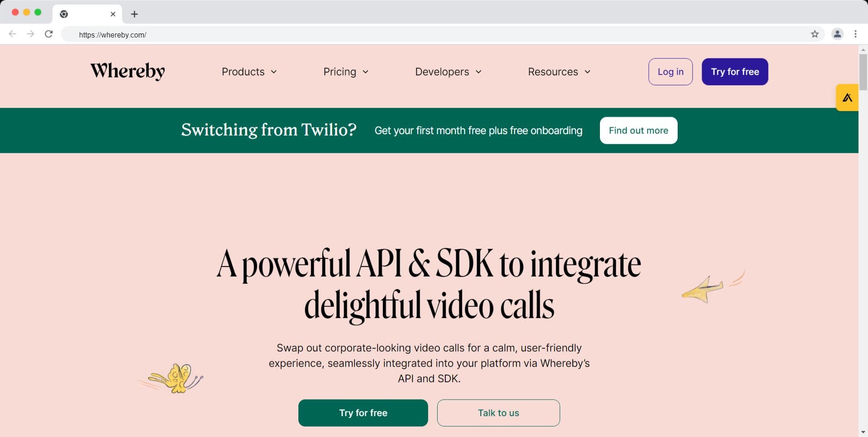Go to Whereby logo home
The image size is (868, 437).
[127, 71]
